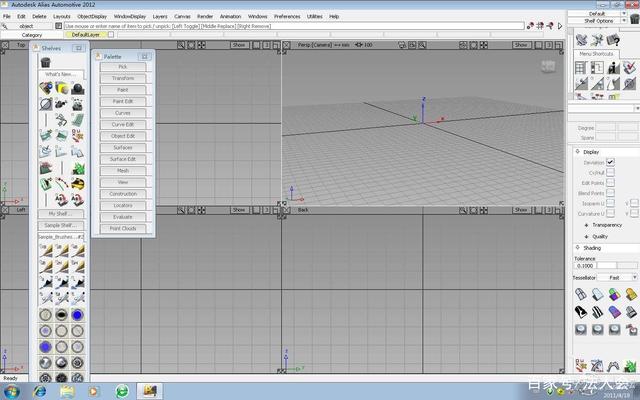Viewport: 640px width, 400px height.
Task: Click the zoom magnifier in the Top window header
Action: click(x=181, y=45)
